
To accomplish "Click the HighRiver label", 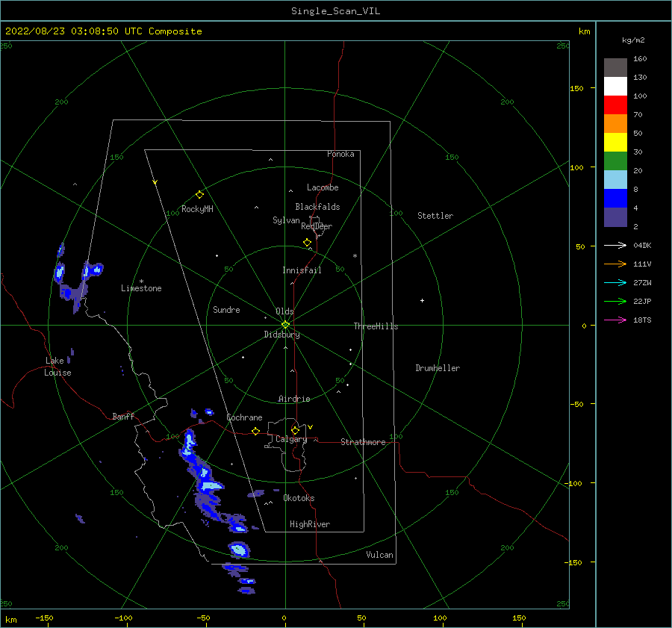I will 310,524.
